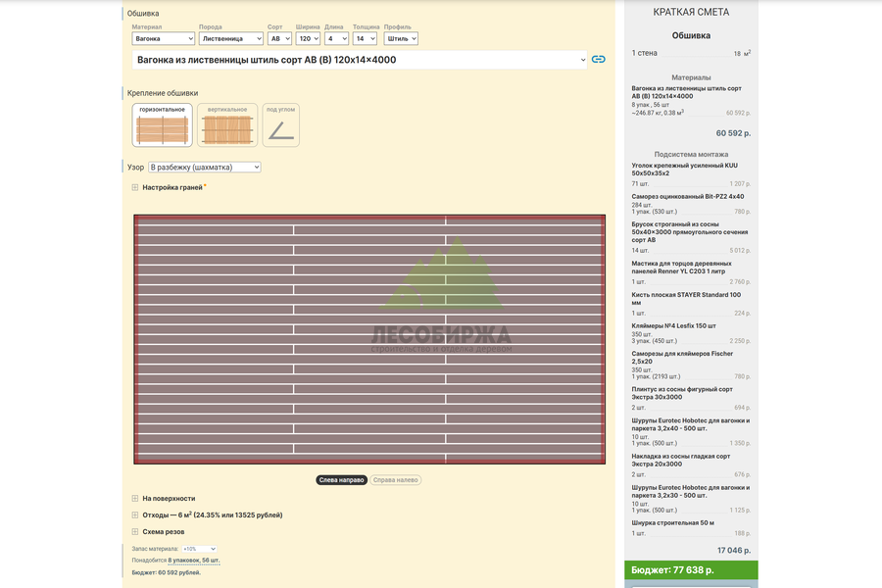
Task: Open the Запас материала +10% dropdown
Action: (199, 549)
